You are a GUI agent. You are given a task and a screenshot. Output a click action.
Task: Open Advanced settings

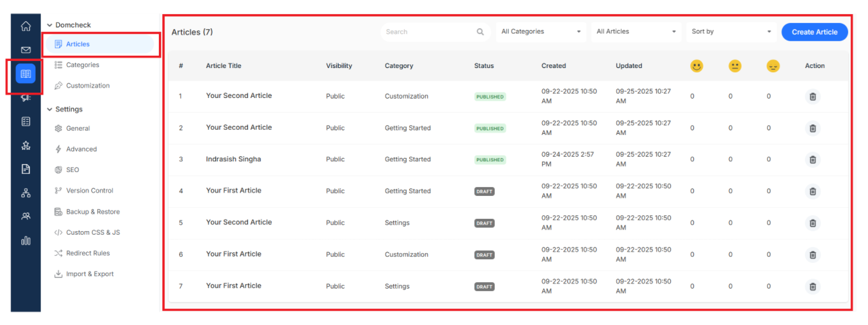pyautogui.click(x=76, y=149)
